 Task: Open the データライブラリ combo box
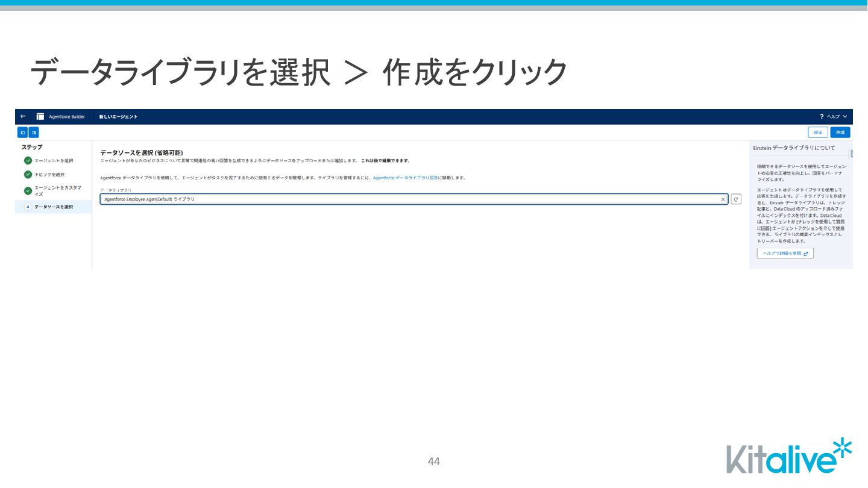414,199
